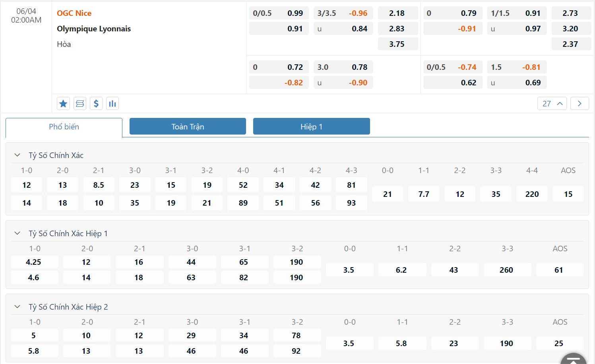
Task: Select second half 3-3 odds 190
Action: pyautogui.click(x=507, y=343)
